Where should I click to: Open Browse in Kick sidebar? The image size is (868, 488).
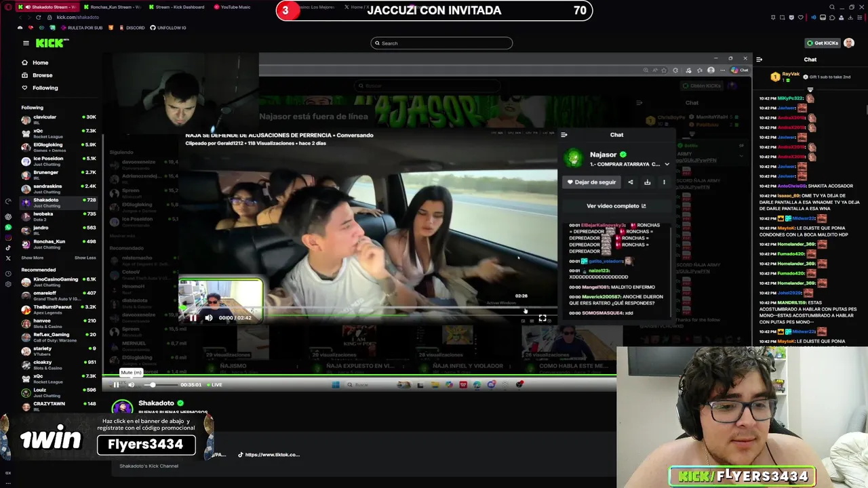[42, 75]
